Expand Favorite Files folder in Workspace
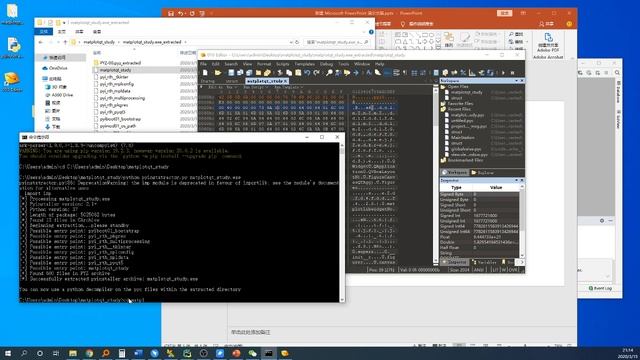 [443, 104]
